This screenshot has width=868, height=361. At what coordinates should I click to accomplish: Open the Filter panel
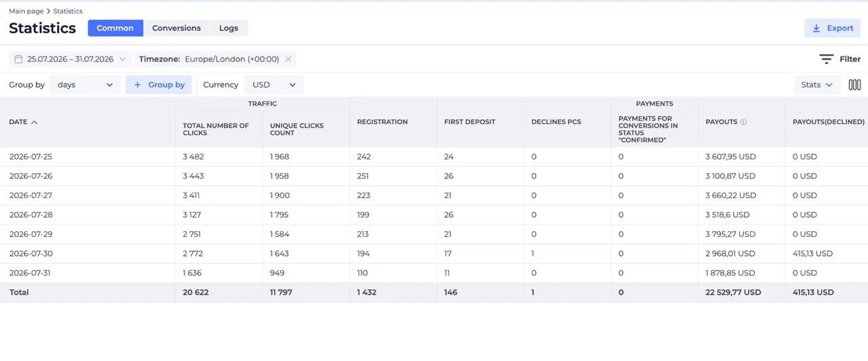[x=840, y=59]
